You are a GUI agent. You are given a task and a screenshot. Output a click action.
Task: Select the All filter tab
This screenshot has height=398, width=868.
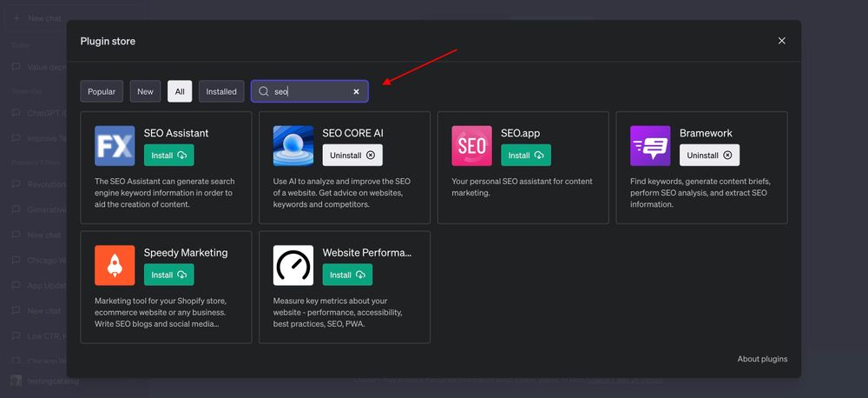[180, 91]
